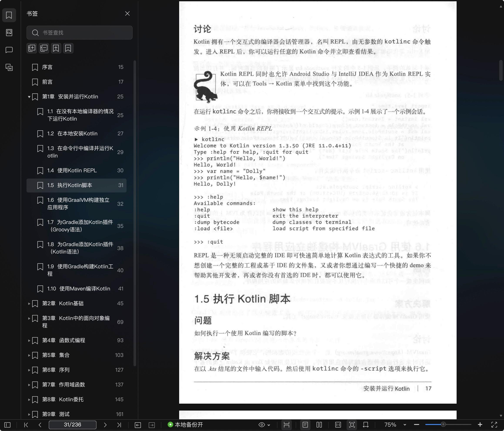Screen dimensions: 504x431
Task: Go to 1.10 使用Maven编译Kotlin
Action: (x=76, y=288)
